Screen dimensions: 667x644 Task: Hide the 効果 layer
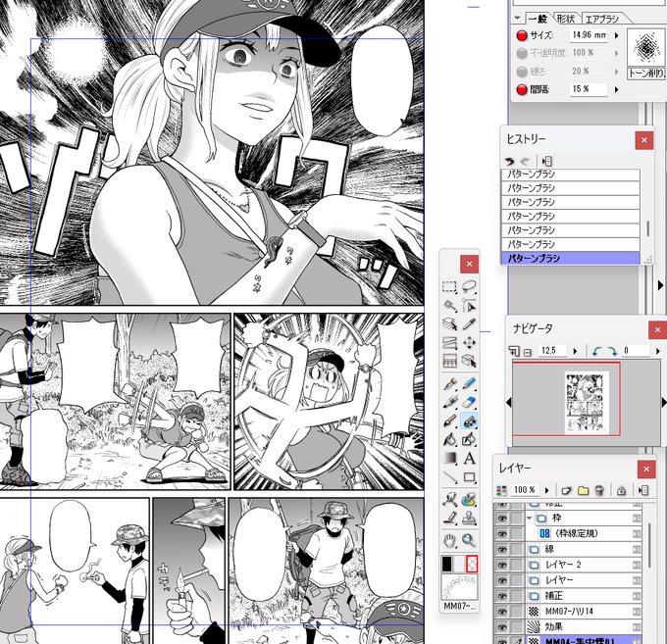(x=502, y=626)
